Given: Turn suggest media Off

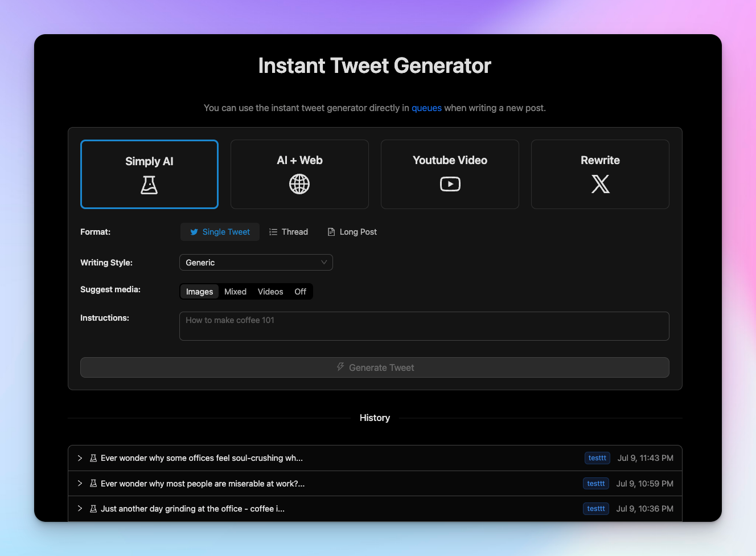Looking at the screenshot, I should pyautogui.click(x=300, y=292).
